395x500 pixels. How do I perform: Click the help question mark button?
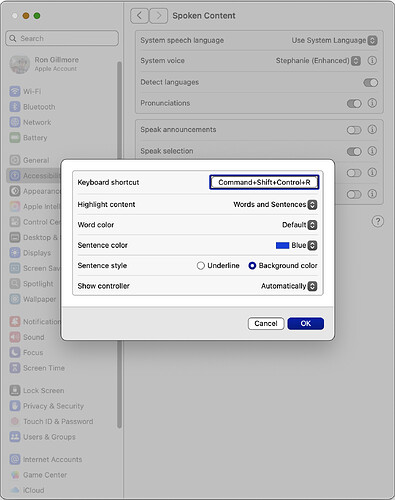[x=378, y=221]
